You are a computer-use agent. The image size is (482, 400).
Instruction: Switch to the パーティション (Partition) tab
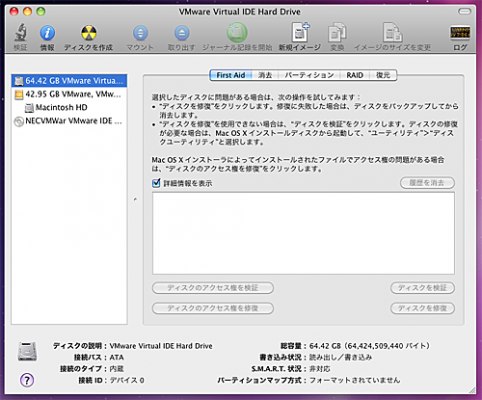point(309,75)
